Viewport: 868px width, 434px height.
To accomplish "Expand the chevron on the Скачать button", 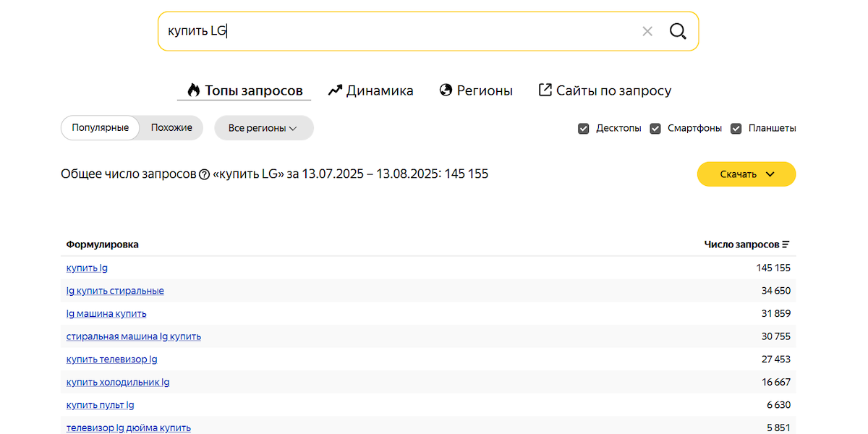I will 769,174.
